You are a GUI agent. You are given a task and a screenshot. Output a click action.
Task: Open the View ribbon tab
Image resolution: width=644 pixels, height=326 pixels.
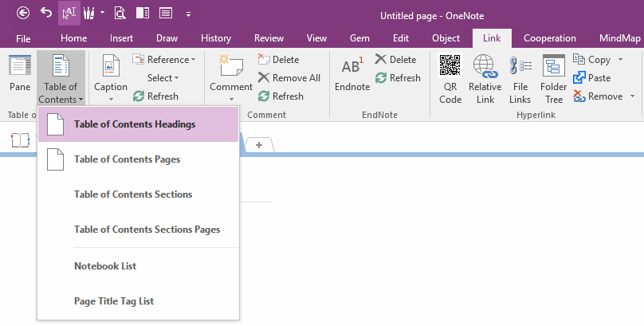[316, 38]
